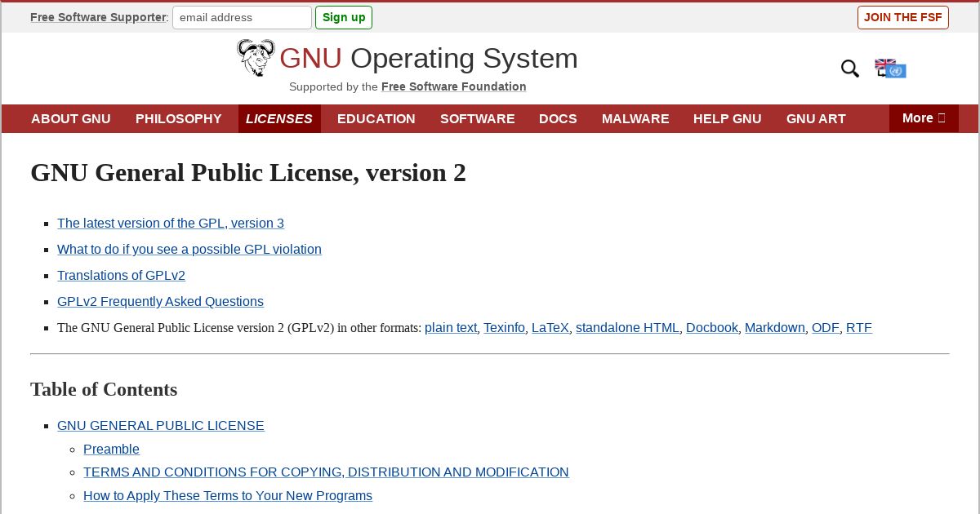Open the standalone HTML link
Image resolution: width=980 pixels, height=514 pixels.
(627, 327)
